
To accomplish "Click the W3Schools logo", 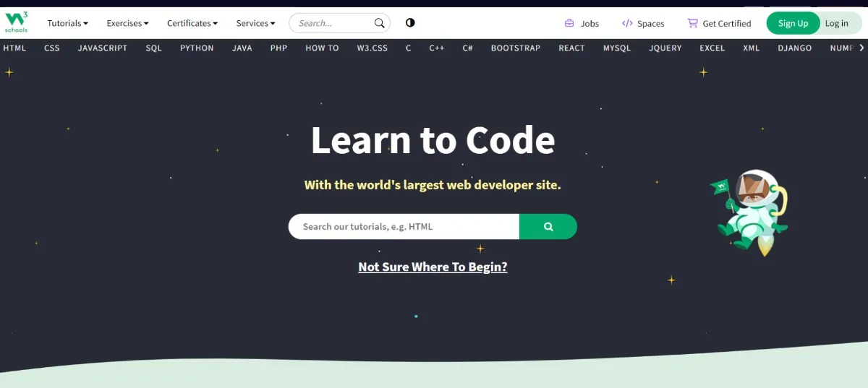I will point(16,22).
